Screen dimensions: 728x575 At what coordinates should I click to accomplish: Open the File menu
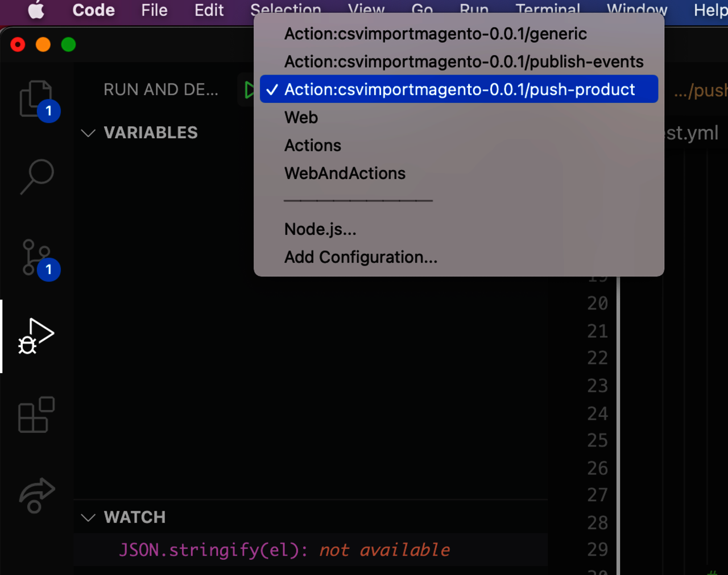tap(154, 10)
